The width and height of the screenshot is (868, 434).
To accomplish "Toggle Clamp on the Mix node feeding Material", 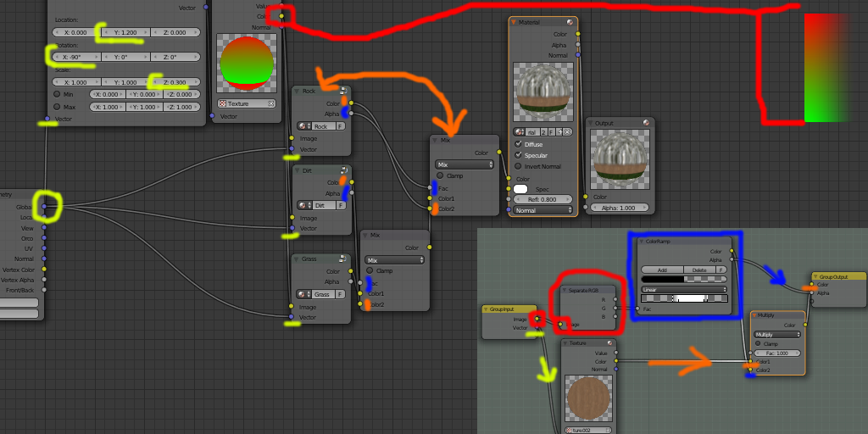I will pos(441,175).
